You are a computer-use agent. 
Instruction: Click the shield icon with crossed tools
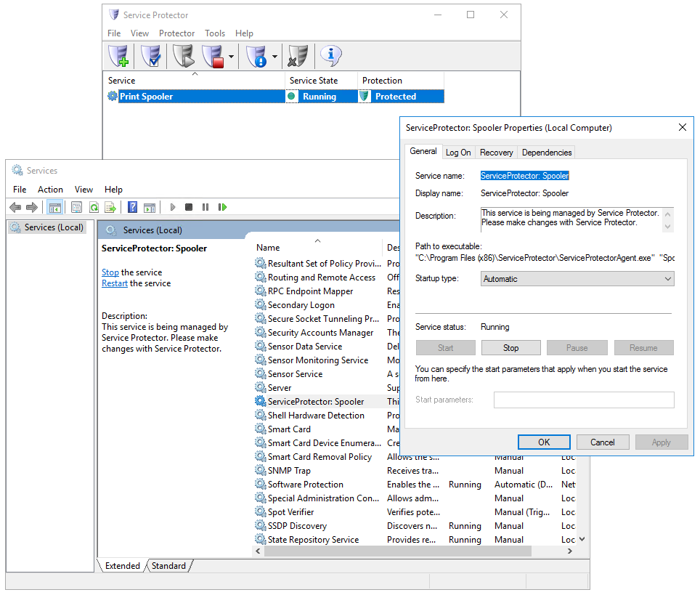(298, 56)
